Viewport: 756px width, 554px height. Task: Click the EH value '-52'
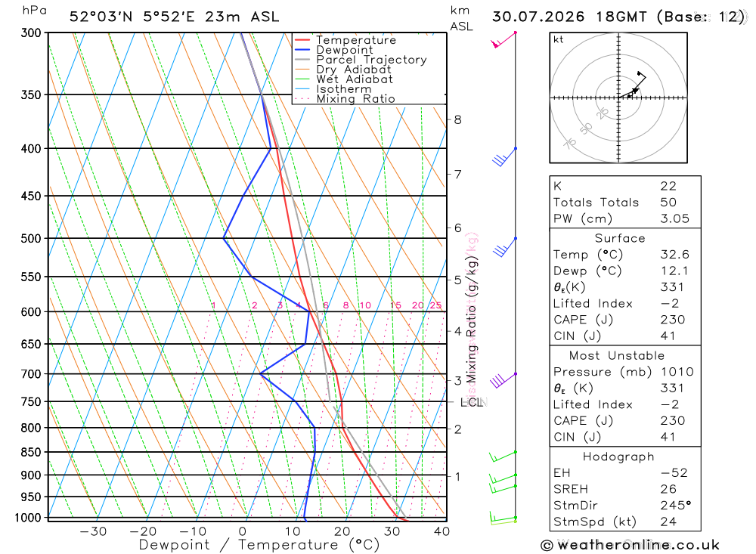674,473
